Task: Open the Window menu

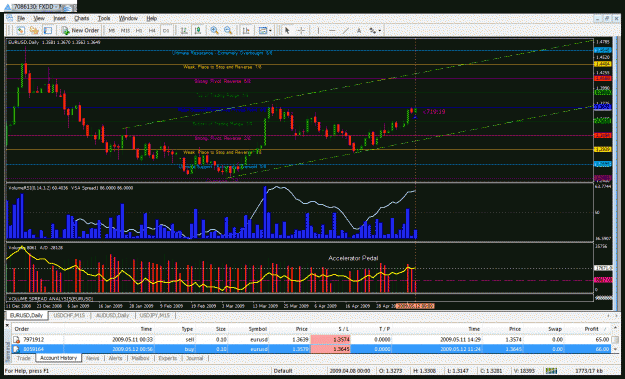Action: click(128, 18)
